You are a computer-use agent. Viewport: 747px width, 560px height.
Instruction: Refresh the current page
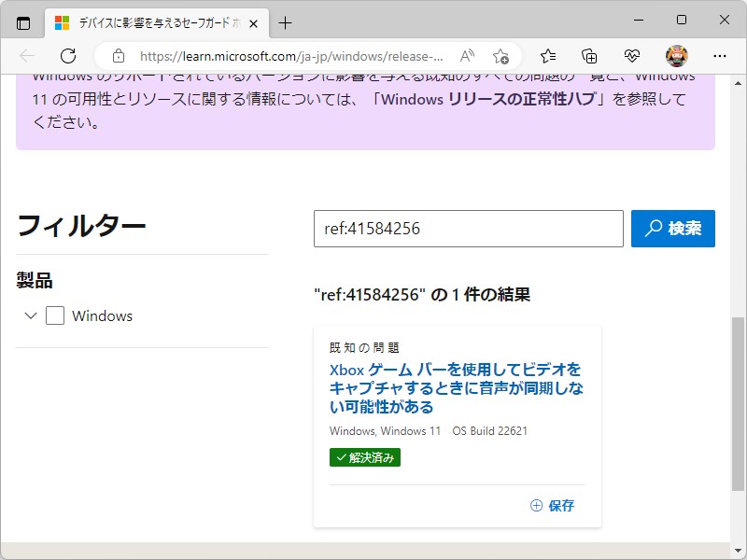(68, 56)
